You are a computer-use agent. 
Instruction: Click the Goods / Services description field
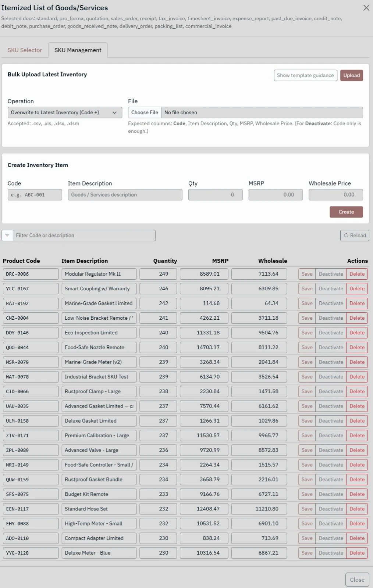(x=125, y=195)
